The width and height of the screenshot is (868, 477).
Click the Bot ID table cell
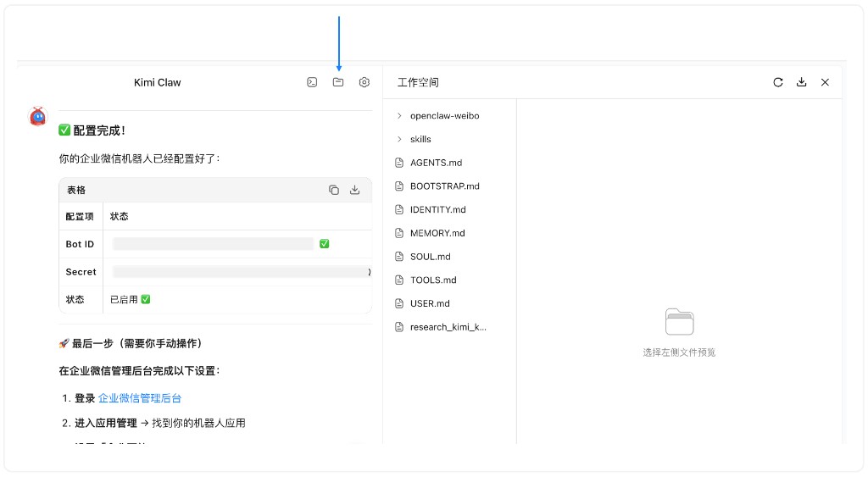81,244
